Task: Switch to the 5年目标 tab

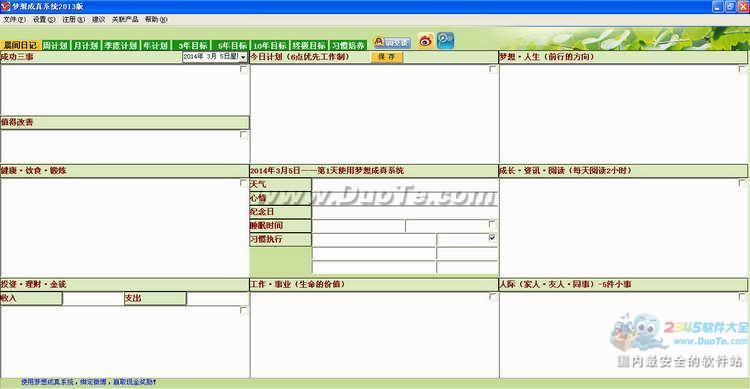Action: point(232,45)
